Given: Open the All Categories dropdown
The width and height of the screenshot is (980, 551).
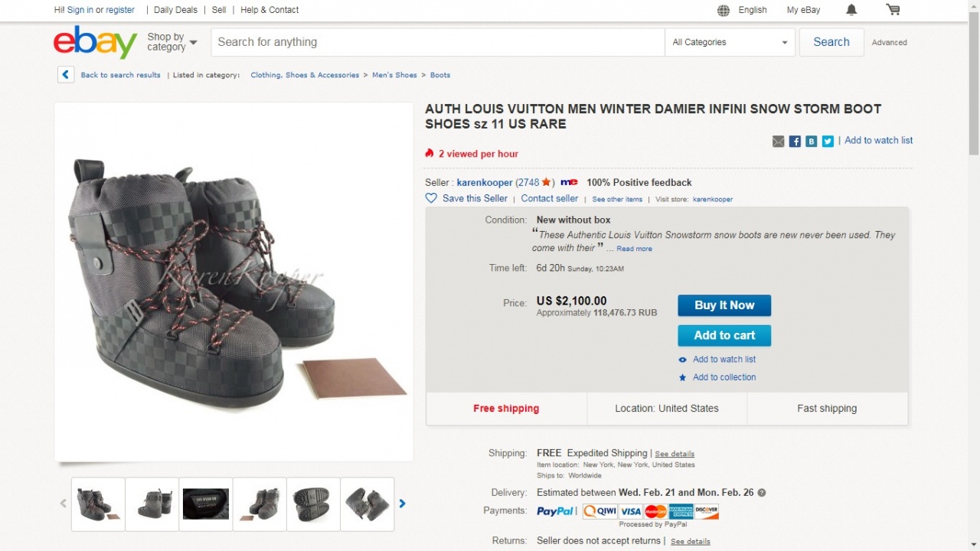Looking at the screenshot, I should coord(730,42).
